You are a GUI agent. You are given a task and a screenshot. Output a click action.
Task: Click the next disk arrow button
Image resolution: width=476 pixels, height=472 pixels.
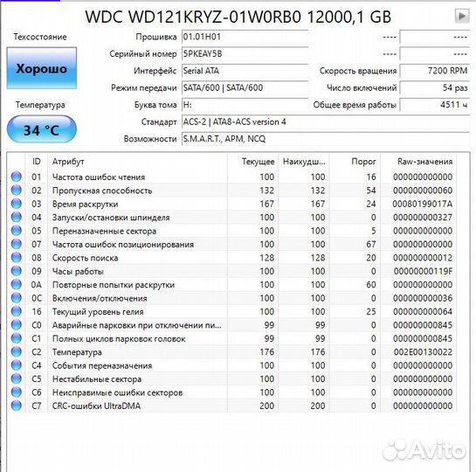[462, 16]
